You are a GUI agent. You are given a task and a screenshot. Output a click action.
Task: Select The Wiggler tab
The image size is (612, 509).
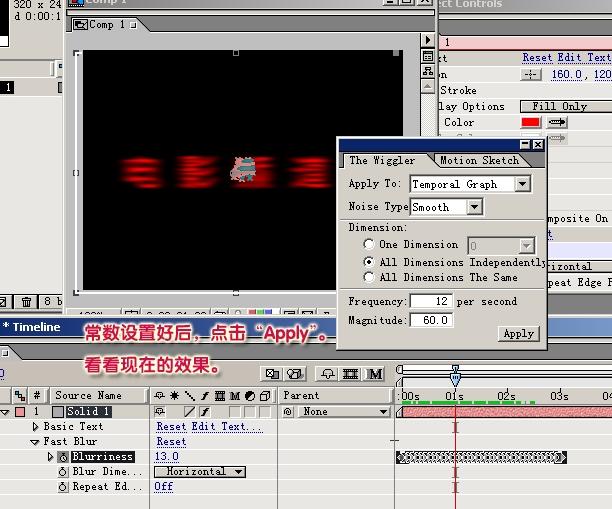(382, 160)
